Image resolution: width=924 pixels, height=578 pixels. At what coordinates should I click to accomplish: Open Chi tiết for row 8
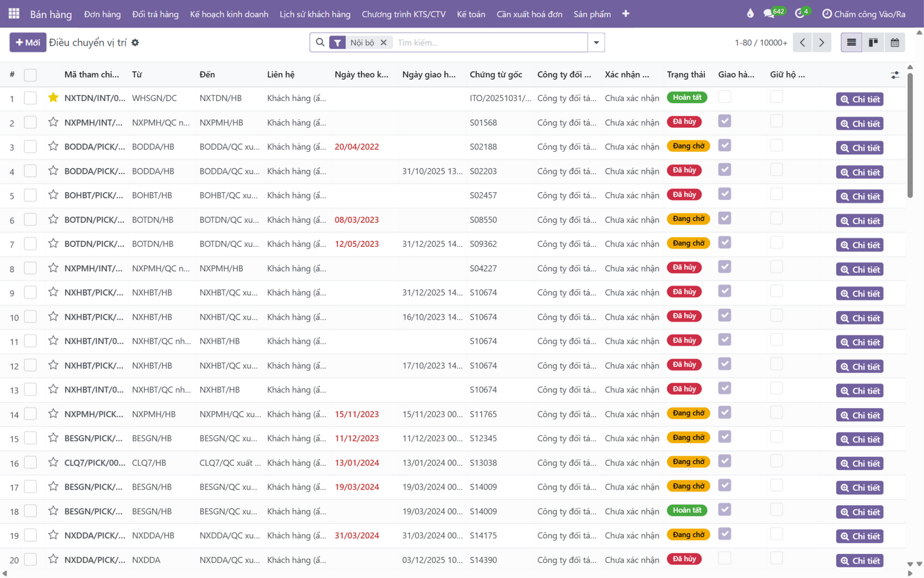pyautogui.click(x=860, y=269)
